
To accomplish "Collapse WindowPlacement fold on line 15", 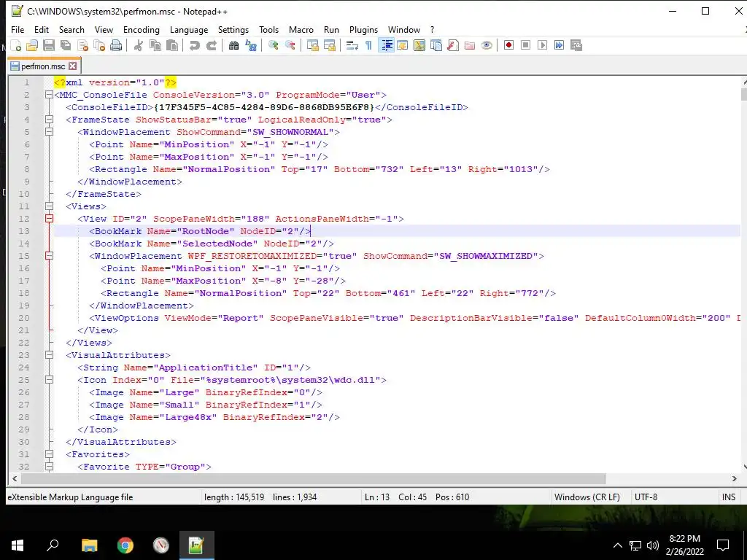I will pyautogui.click(x=49, y=256).
